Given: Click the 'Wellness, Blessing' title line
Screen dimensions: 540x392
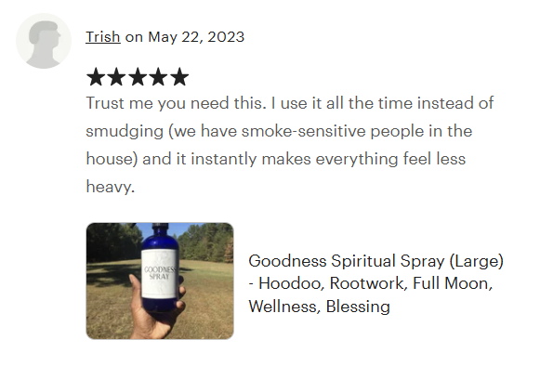Looking at the screenshot, I should [319, 307].
